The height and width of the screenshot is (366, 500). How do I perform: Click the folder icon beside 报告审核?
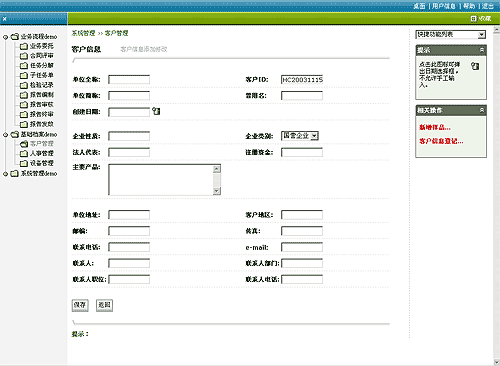(x=24, y=105)
